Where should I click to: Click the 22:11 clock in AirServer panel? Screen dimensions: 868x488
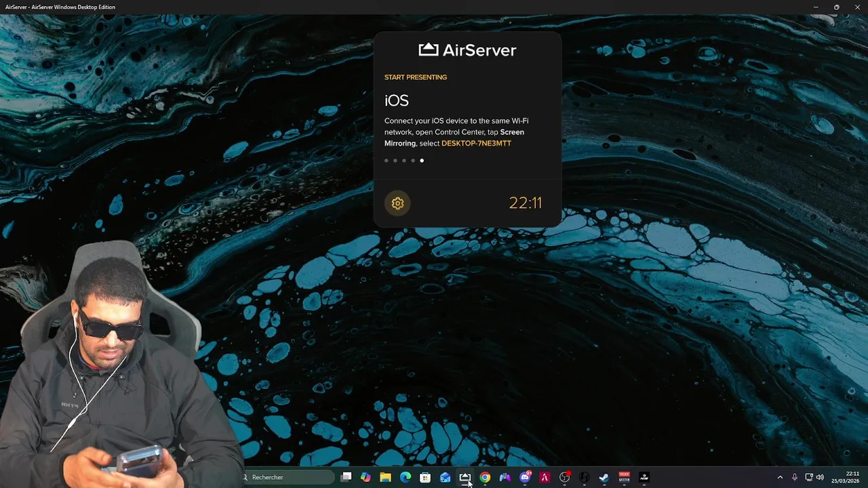pyautogui.click(x=526, y=203)
